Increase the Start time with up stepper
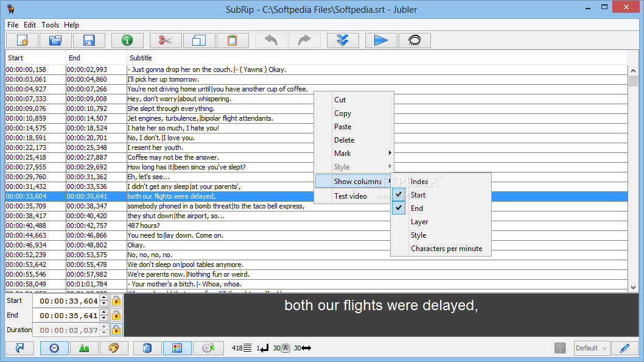The width and height of the screenshot is (644, 362). coord(104,298)
